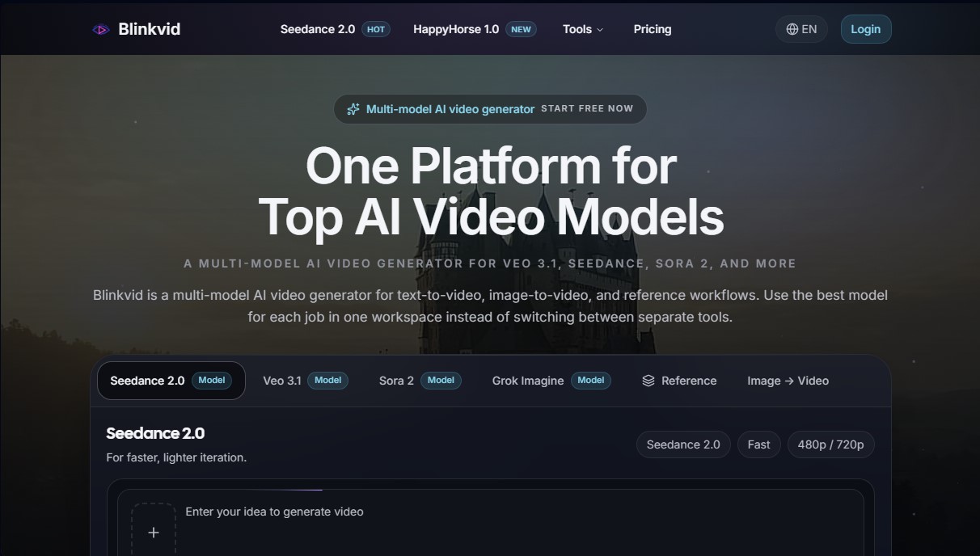Click the sparkle icon in hero badge

click(353, 109)
